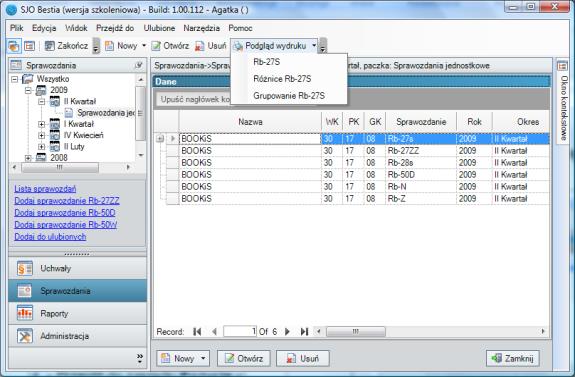Collapse the II Kwartał tree node
Screen dimensions: 575x377
coord(41,102)
